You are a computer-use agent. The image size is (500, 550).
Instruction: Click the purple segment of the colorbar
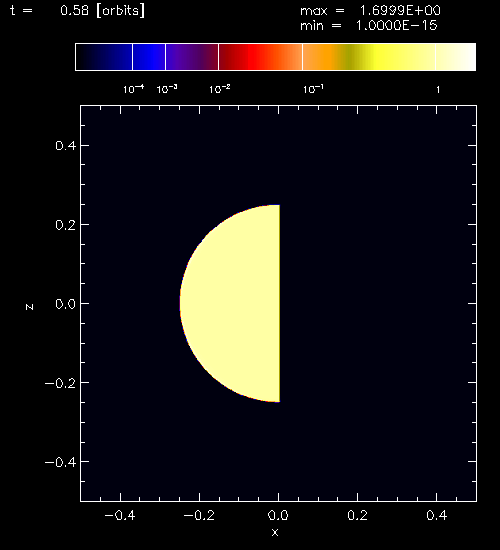click(x=192, y=57)
